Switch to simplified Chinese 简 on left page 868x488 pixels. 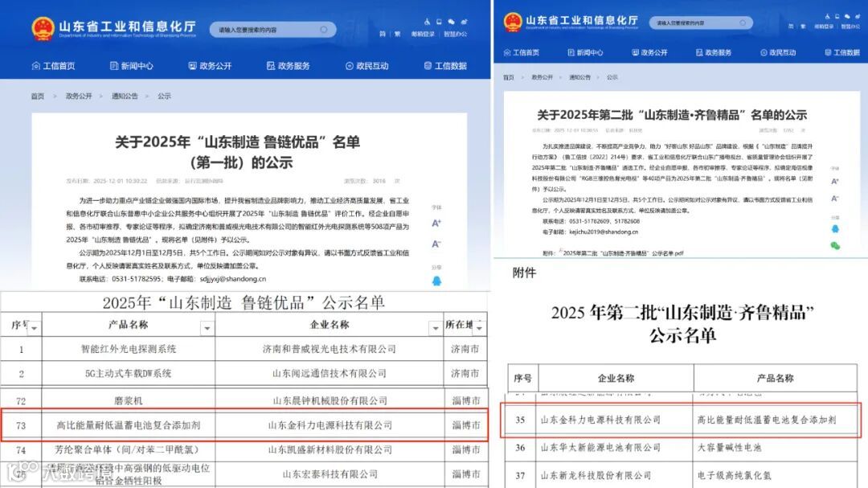click(383, 35)
